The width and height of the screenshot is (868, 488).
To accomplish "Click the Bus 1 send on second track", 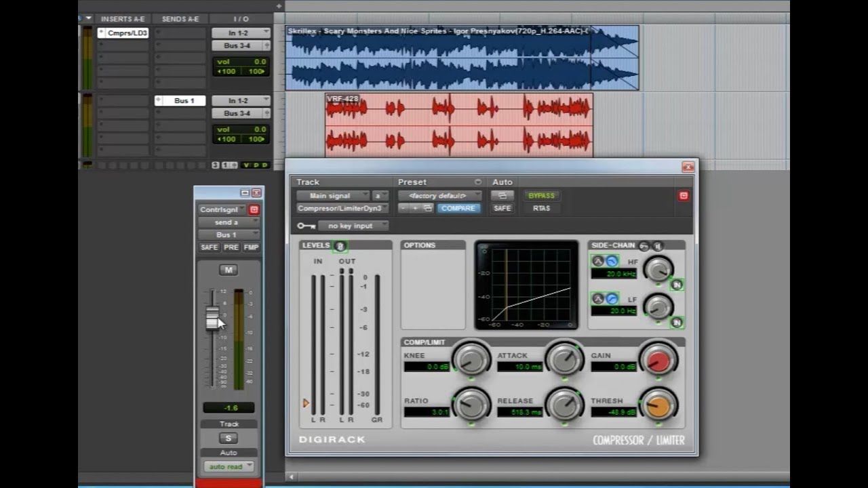I will coord(180,100).
